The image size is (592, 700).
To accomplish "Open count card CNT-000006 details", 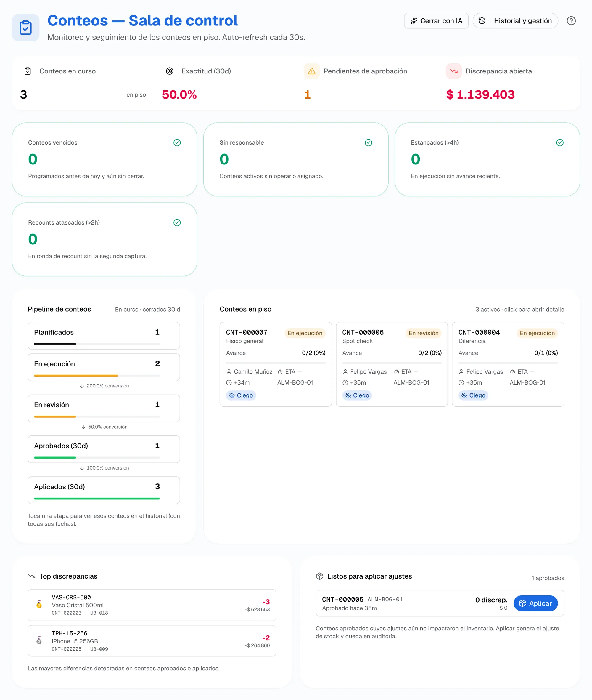I will pyautogui.click(x=392, y=364).
